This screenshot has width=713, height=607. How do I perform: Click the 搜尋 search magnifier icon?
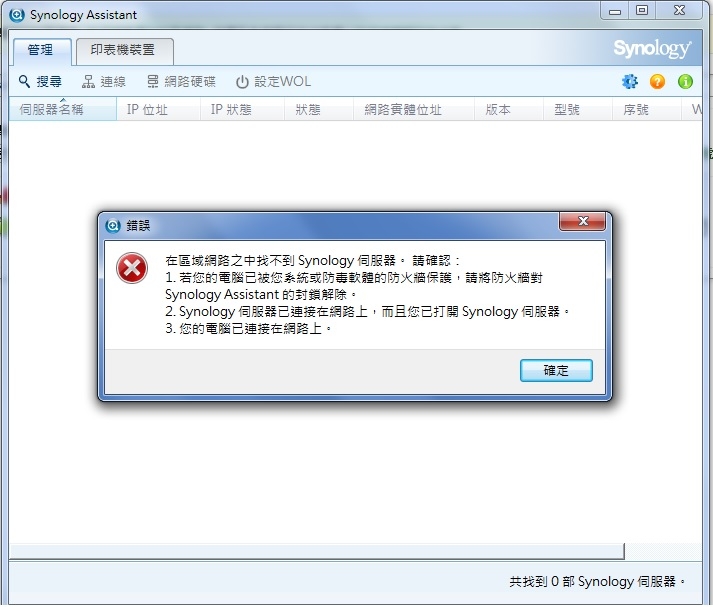[24, 82]
